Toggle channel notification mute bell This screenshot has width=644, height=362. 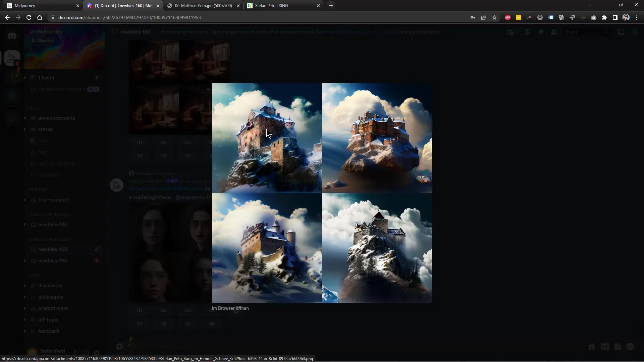(x=528, y=32)
